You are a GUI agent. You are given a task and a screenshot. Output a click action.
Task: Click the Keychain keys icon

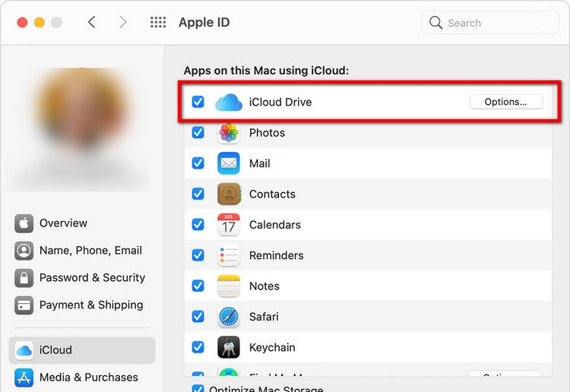click(x=229, y=347)
